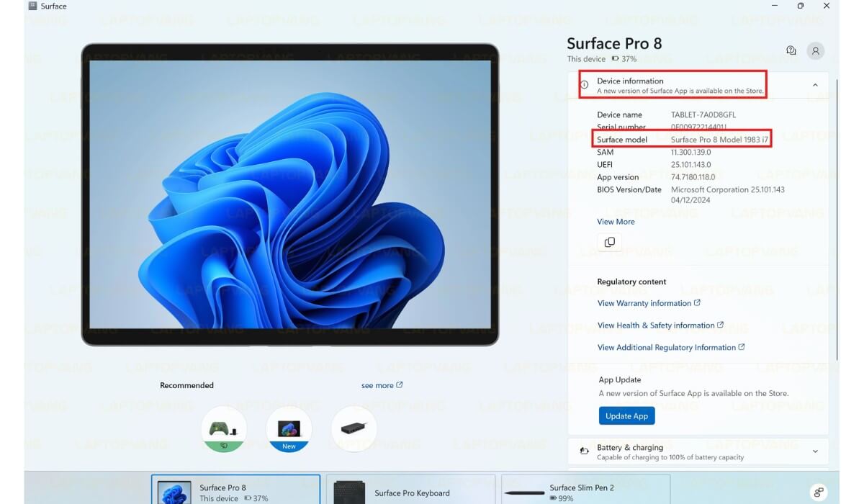Collapse the Device information section
This screenshot has width=864, height=504.
pos(815,85)
